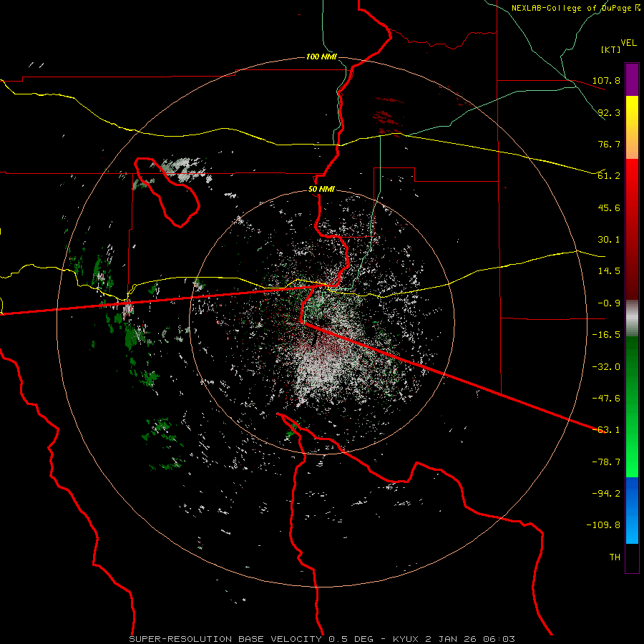Click the -78.7 velocity scale value
The height and width of the screenshot is (644, 644).
(x=606, y=462)
